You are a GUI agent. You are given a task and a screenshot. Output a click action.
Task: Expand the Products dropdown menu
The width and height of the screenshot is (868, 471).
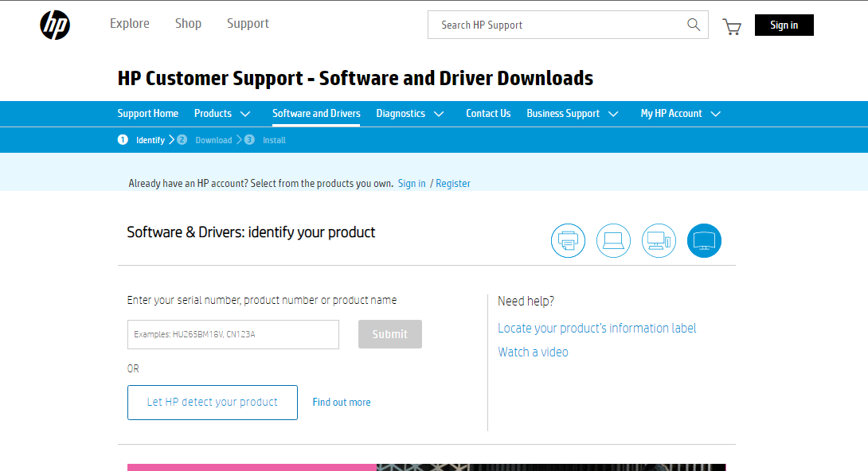(222, 114)
